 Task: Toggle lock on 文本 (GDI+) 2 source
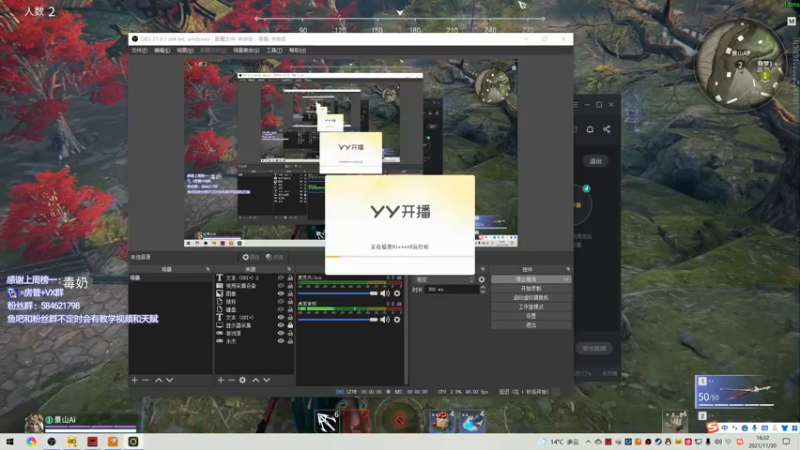click(290, 278)
